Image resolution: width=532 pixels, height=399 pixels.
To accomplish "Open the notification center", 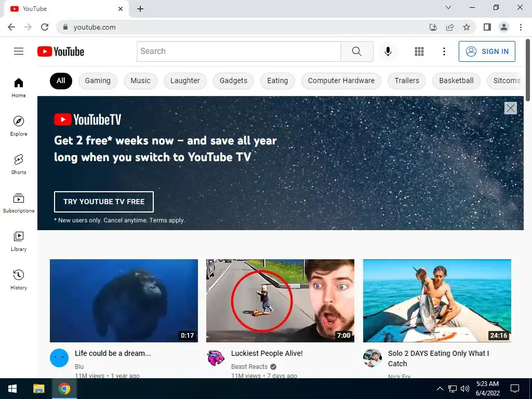I will (515, 389).
